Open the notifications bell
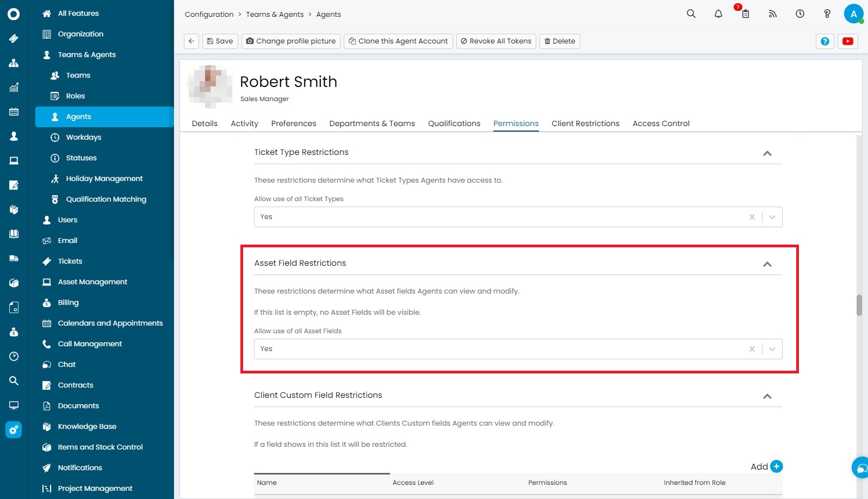The image size is (868, 499). [x=718, y=14]
